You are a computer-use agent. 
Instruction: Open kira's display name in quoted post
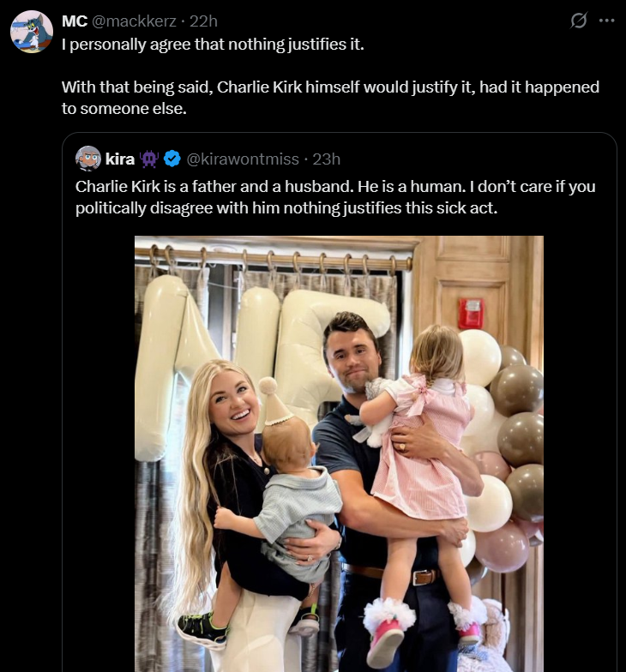119,159
